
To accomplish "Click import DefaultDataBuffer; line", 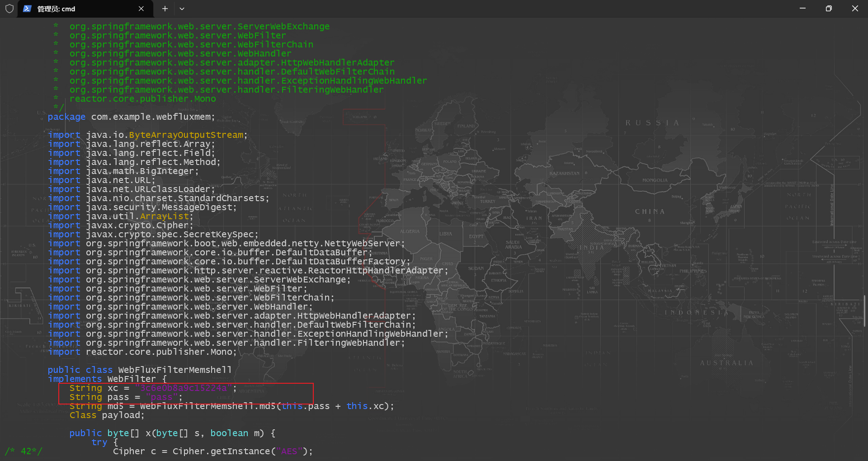I will pos(210,253).
